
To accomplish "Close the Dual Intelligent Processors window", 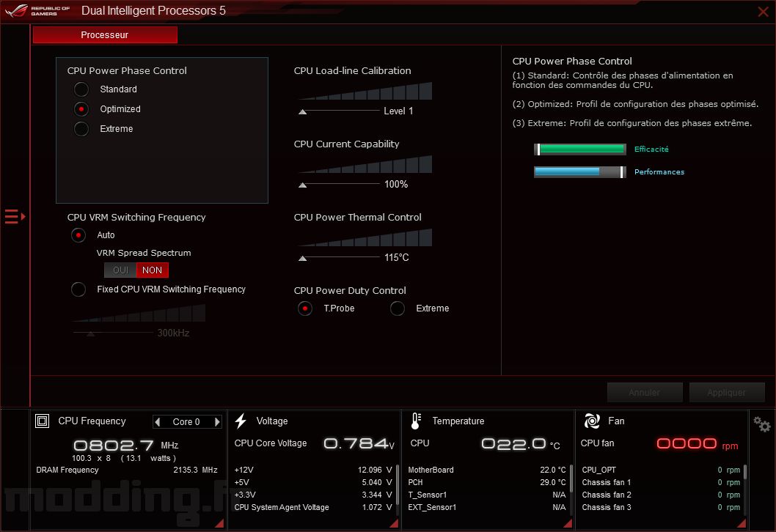I will (x=763, y=11).
